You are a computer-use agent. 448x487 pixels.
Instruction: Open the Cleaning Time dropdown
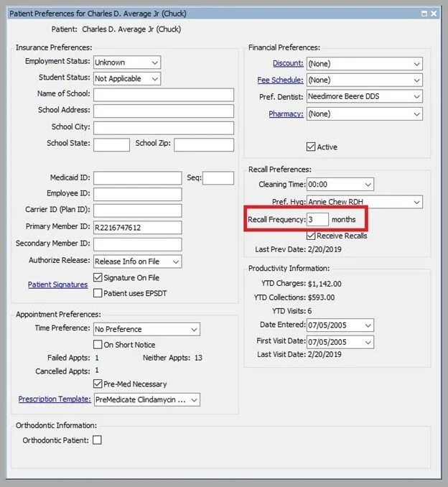tap(340, 185)
